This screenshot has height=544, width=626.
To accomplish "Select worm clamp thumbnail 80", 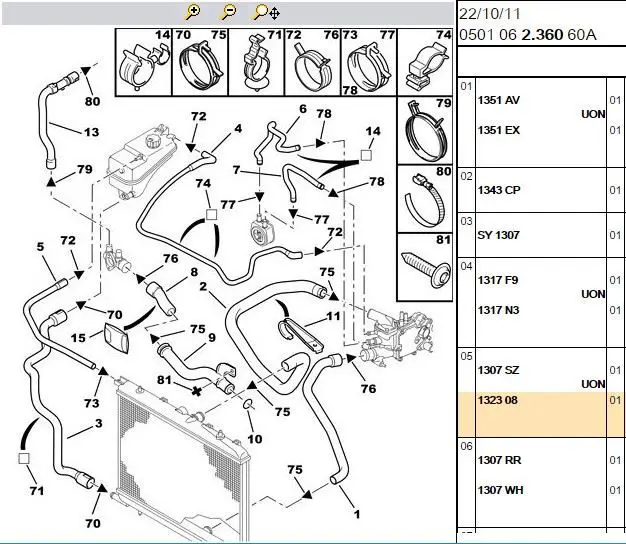I will [x=424, y=198].
